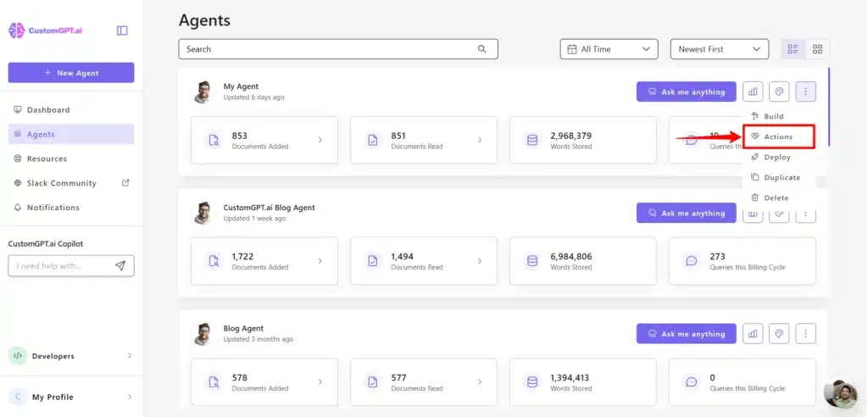Click document check icon on 851 card

click(x=373, y=140)
